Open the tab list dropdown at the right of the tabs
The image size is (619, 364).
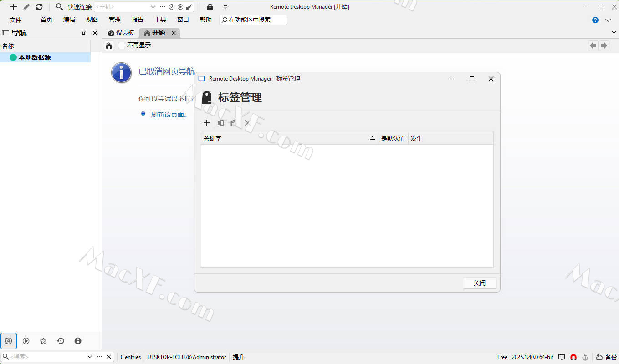(614, 33)
